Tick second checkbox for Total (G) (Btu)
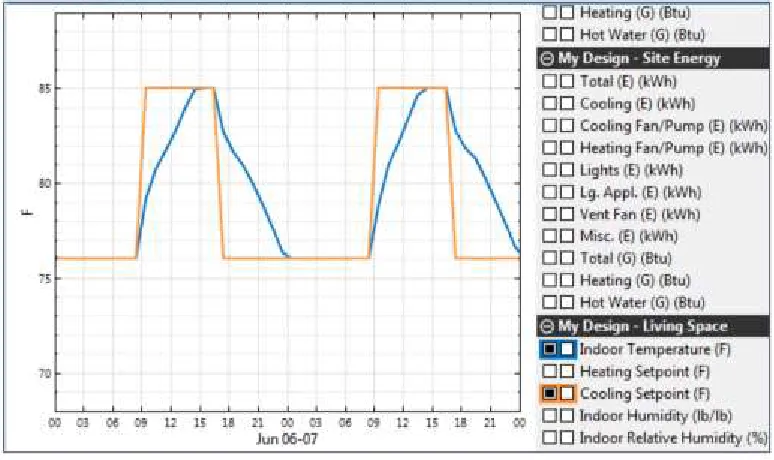Screen dimensions: 774x460 point(567,258)
